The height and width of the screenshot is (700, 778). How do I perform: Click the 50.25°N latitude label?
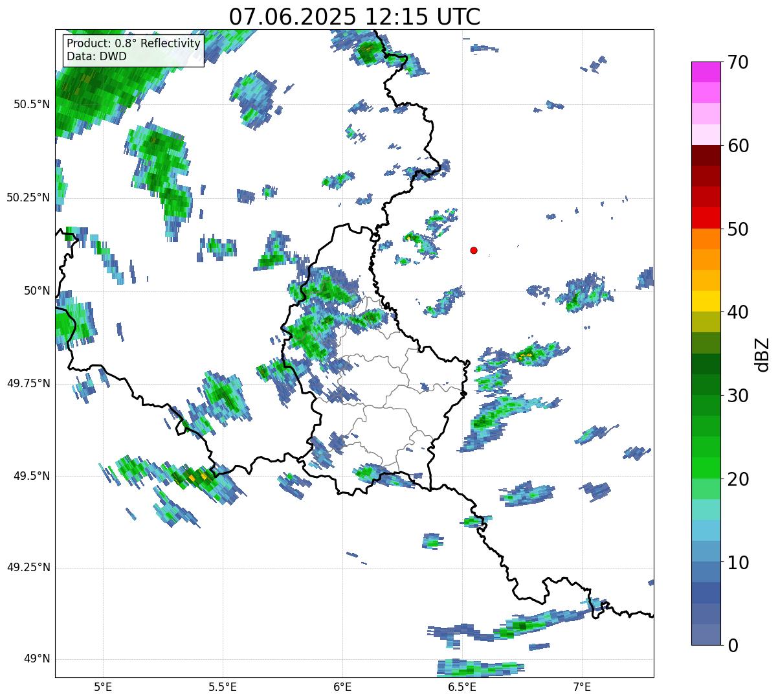[x=28, y=198]
